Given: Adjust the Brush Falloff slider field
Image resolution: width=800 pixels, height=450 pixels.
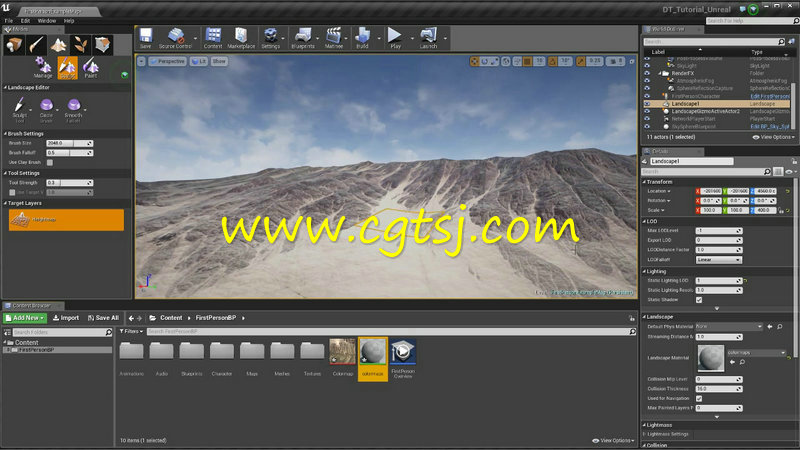Looking at the screenshot, I should coord(69,153).
